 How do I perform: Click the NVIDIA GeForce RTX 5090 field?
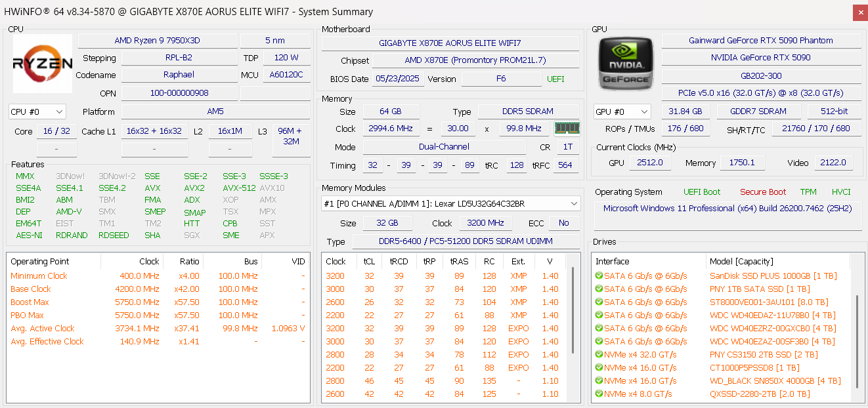tap(761, 58)
